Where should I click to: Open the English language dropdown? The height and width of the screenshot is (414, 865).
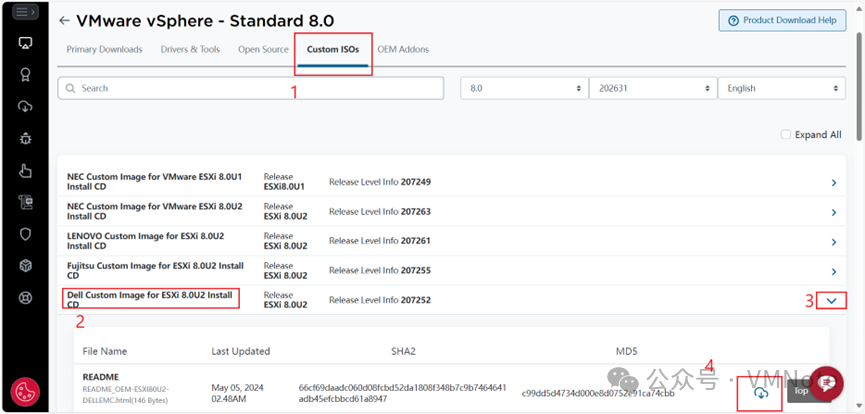(782, 88)
